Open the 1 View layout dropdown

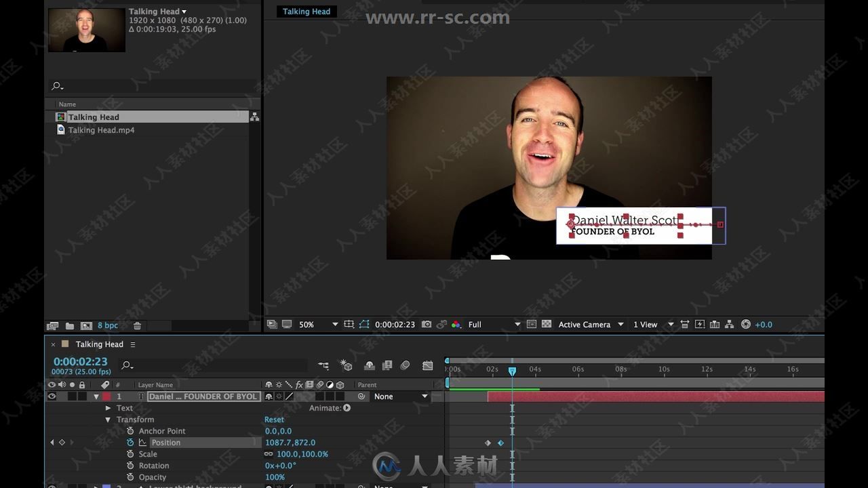click(x=653, y=325)
